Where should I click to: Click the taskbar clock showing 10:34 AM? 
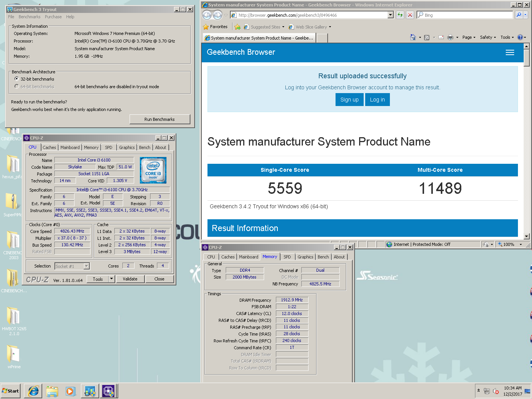[513, 391]
